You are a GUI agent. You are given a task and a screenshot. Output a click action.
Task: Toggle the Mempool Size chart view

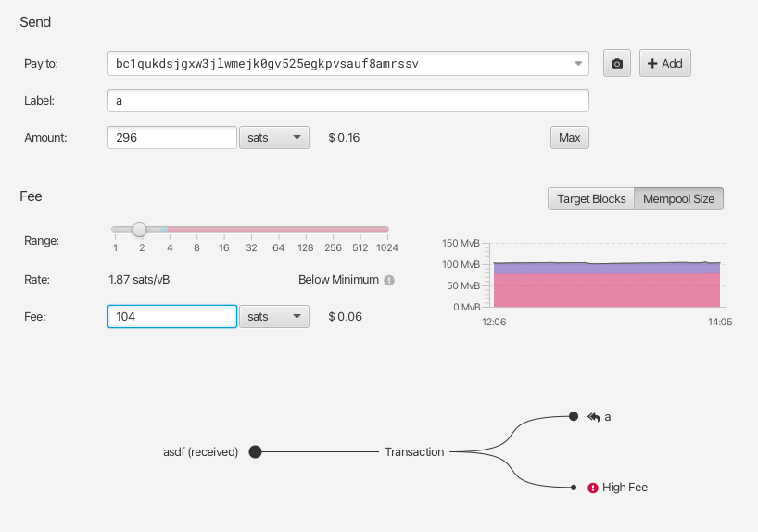[678, 199]
